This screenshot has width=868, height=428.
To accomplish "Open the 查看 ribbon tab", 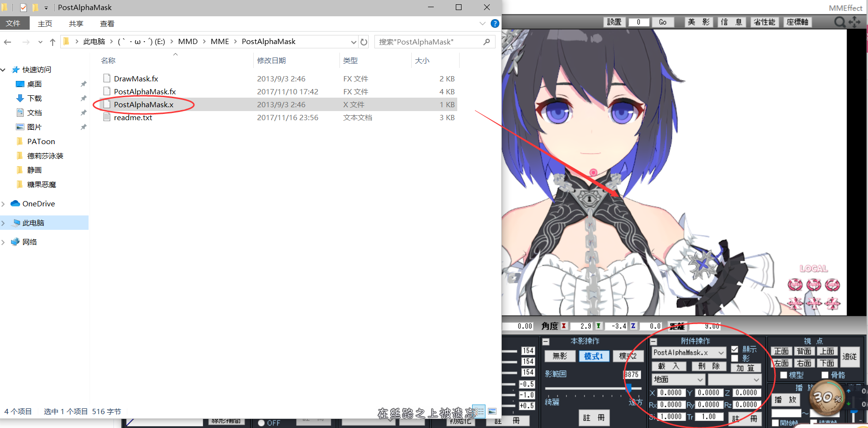I will [107, 23].
